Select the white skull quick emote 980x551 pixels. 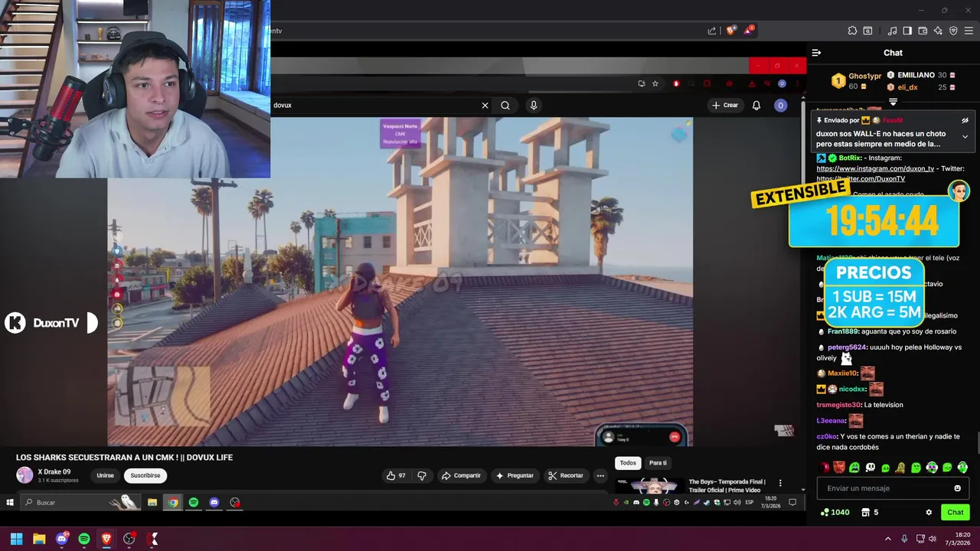(x=870, y=467)
